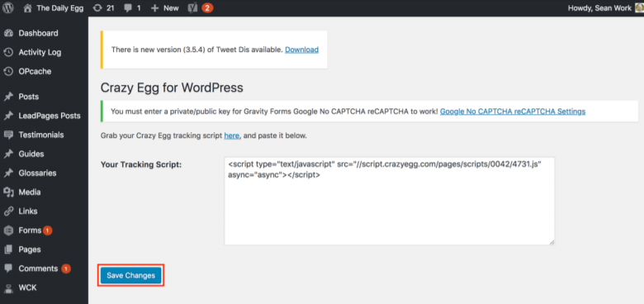Viewport: 644px width, 304px height.
Task: Click the WCK icon in sidebar
Action: (x=8, y=287)
